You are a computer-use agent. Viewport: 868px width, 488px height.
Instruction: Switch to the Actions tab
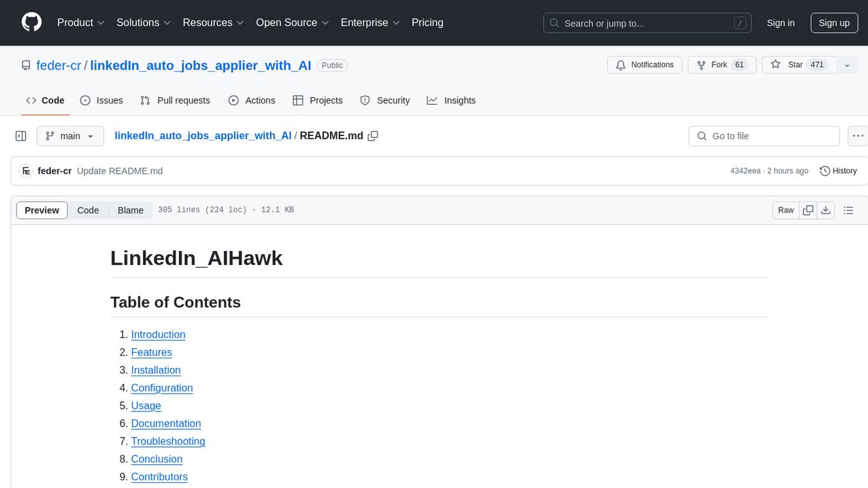pyautogui.click(x=251, y=100)
